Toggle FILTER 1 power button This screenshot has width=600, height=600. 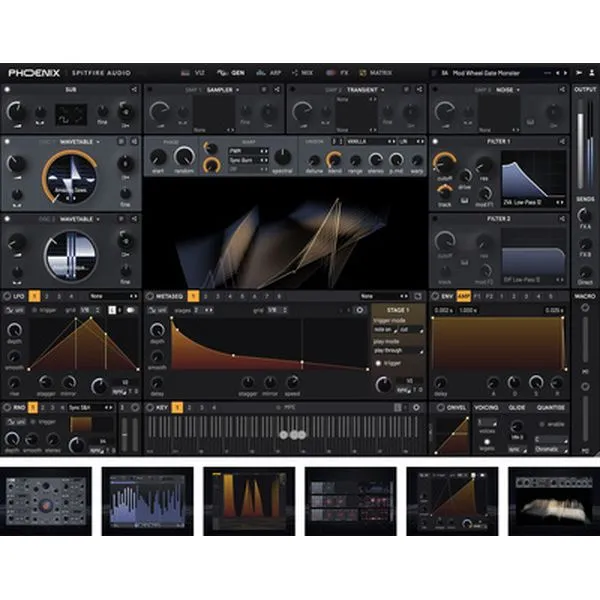point(435,142)
